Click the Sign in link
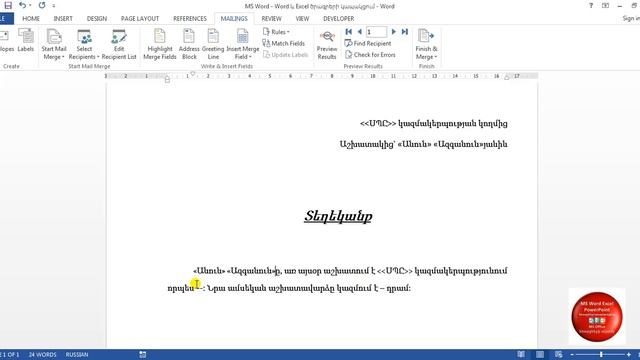This screenshot has width=640, height=360. tap(631, 18)
